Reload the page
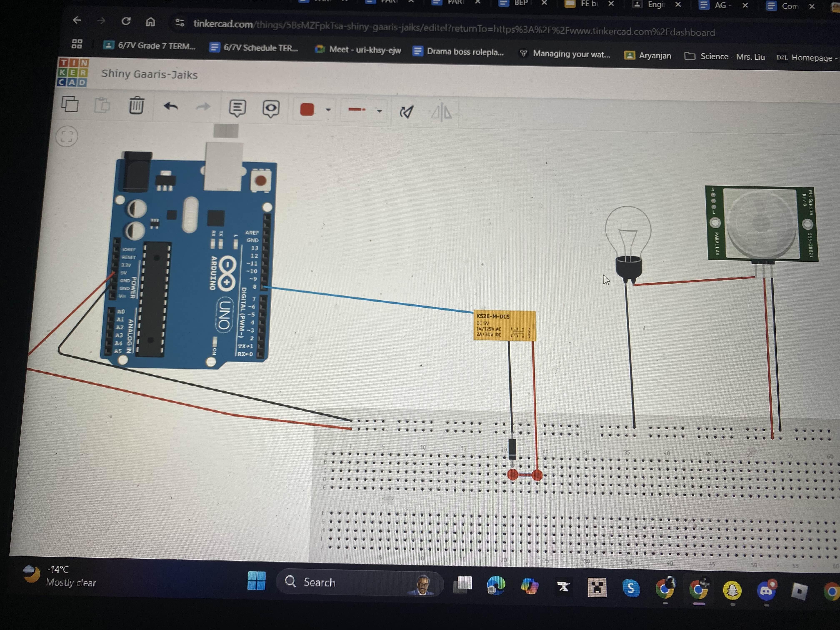The width and height of the screenshot is (840, 630). point(126,21)
